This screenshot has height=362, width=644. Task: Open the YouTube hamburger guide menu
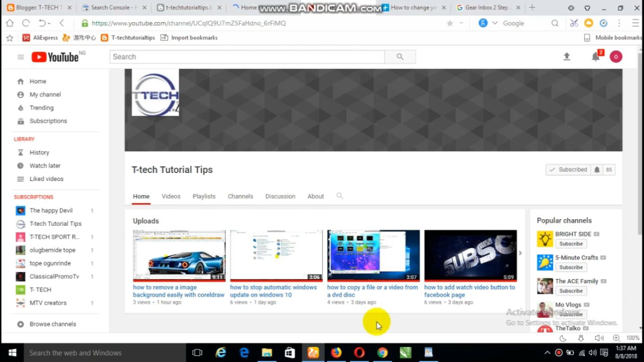[21, 57]
